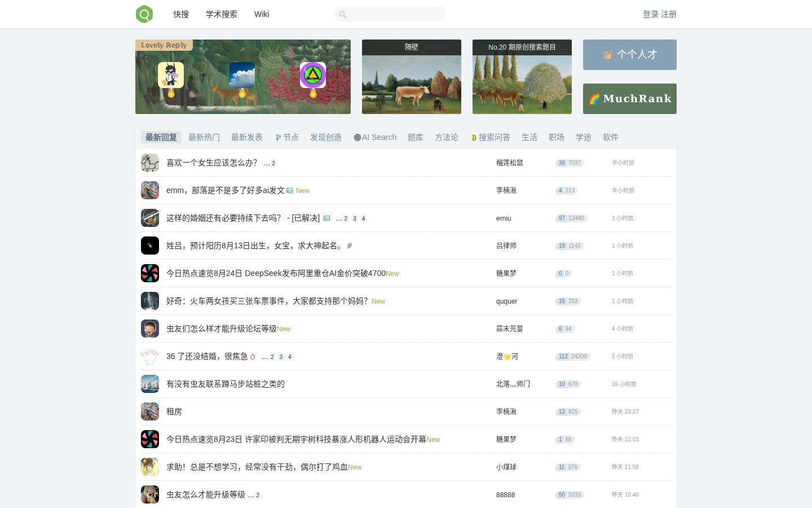Click image icon next to emm，部落 post title
This screenshot has height=508, width=812.
[x=289, y=191]
